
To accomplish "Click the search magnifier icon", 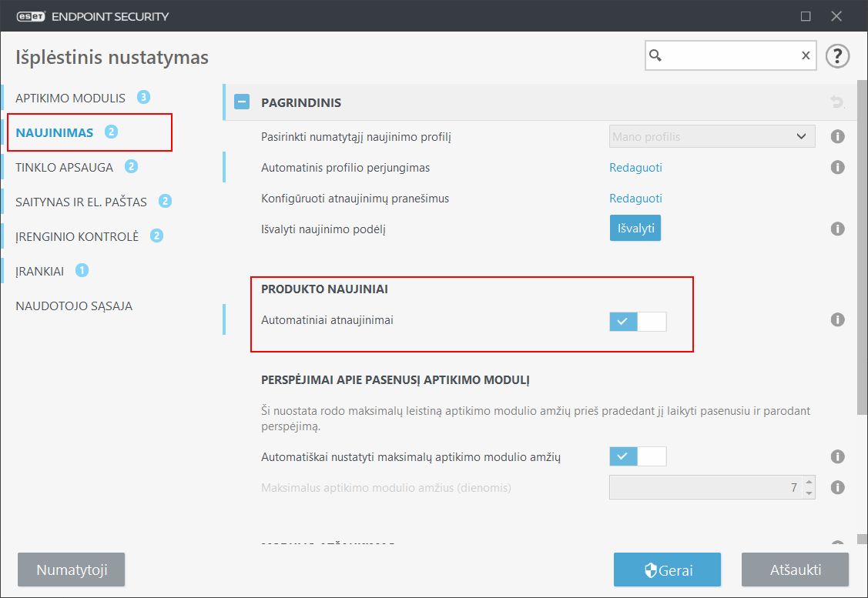I will click(x=656, y=55).
